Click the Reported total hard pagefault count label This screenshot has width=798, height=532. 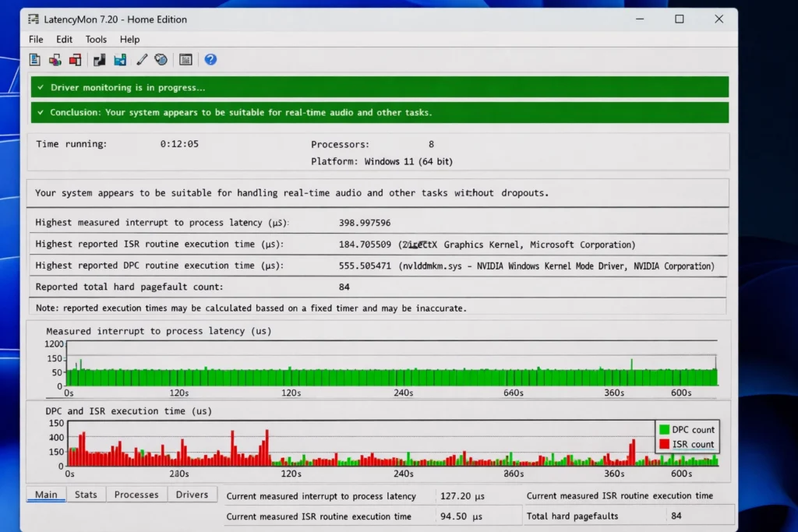click(129, 287)
